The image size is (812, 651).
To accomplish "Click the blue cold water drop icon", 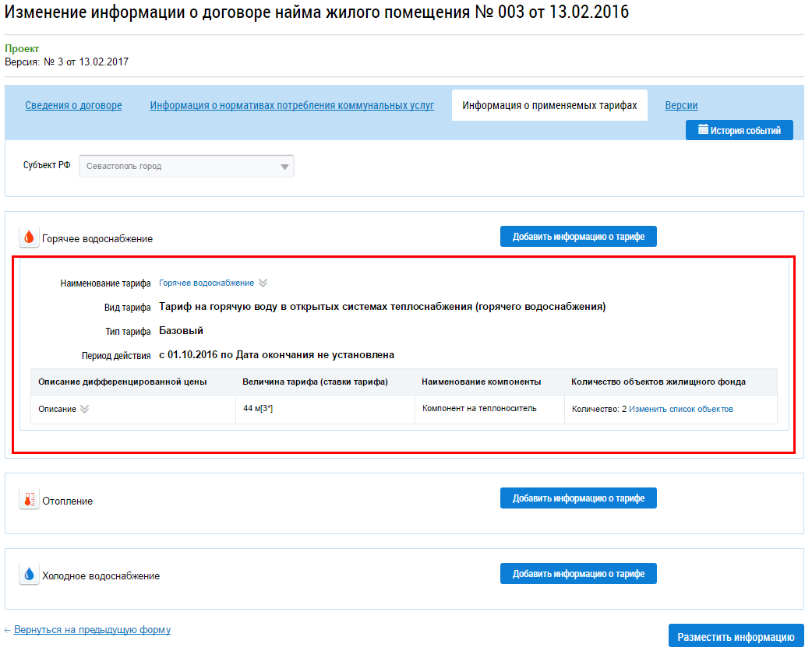I will coord(29,575).
